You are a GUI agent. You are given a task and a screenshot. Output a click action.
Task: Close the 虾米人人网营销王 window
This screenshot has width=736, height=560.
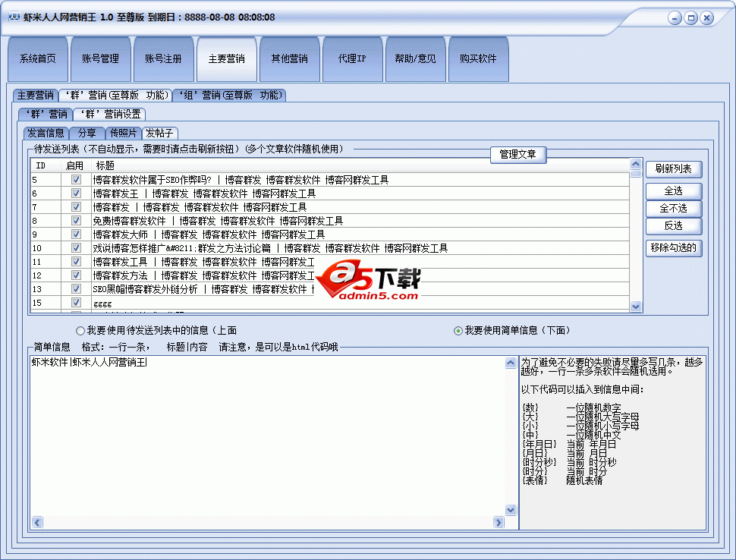707,18
